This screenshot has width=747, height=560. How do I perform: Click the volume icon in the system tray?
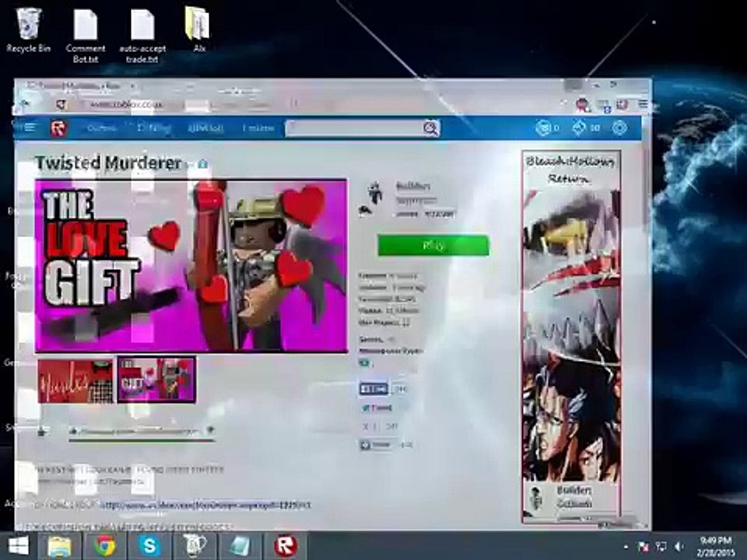tap(679, 547)
